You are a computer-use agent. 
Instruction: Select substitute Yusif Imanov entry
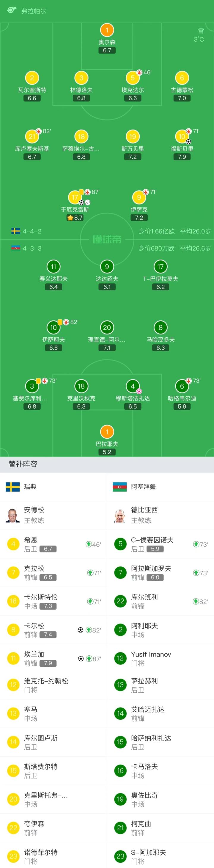pyautogui.click(x=160, y=658)
